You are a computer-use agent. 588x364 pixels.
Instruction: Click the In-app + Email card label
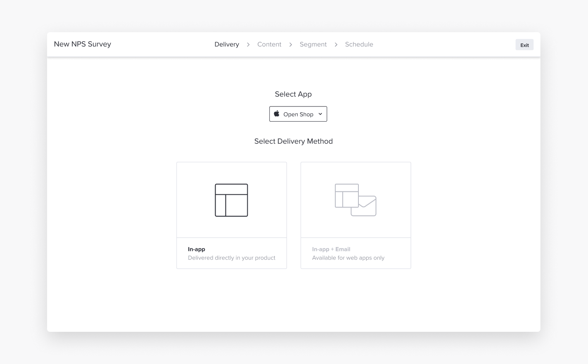click(x=331, y=249)
